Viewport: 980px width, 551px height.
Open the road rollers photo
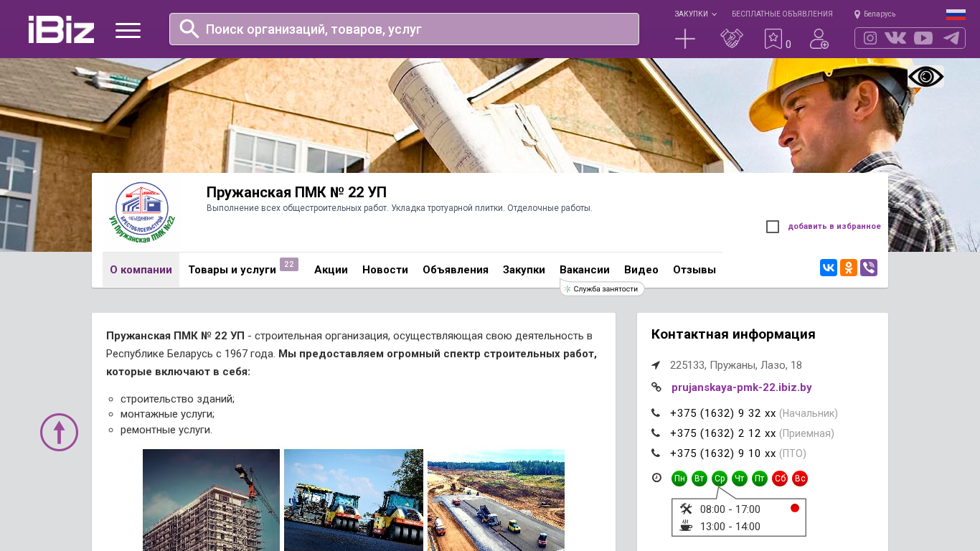(x=354, y=500)
